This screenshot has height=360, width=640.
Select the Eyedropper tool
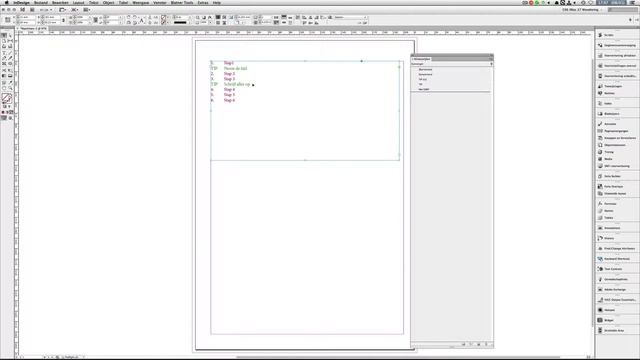pos(10,82)
